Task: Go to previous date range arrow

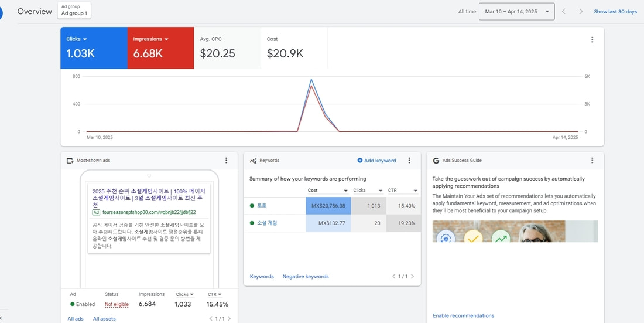Action: [564, 12]
